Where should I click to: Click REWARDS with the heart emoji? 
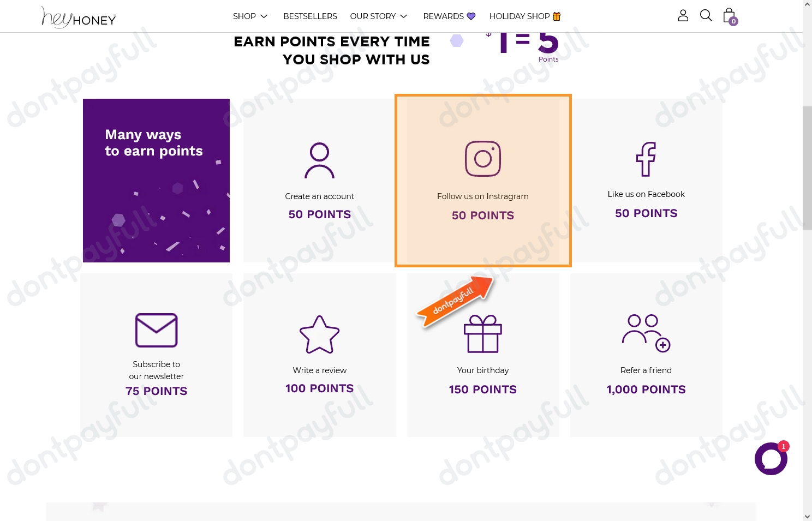[449, 16]
